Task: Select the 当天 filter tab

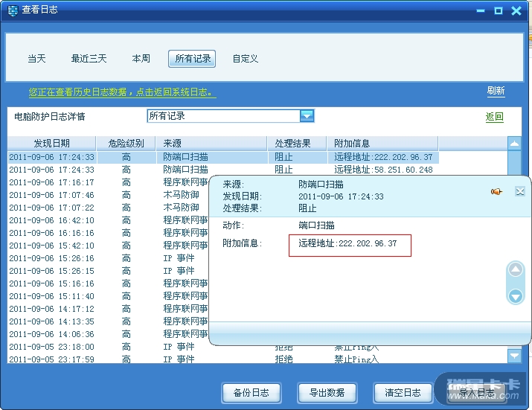Action: pos(36,59)
